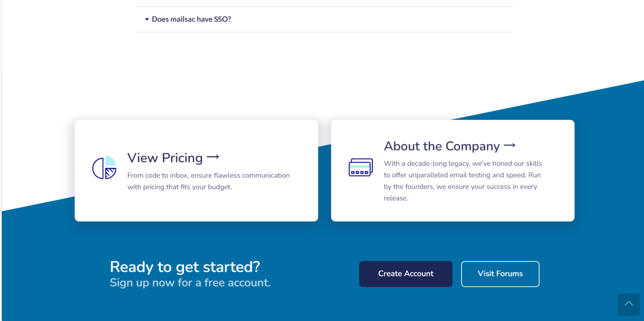Screen dimensions: 644x321
Task: Open the View Pricing heading link
Action: pyautogui.click(x=165, y=158)
